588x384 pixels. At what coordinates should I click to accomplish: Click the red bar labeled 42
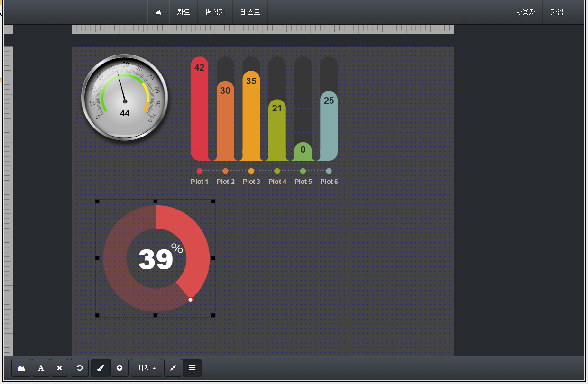pos(200,109)
